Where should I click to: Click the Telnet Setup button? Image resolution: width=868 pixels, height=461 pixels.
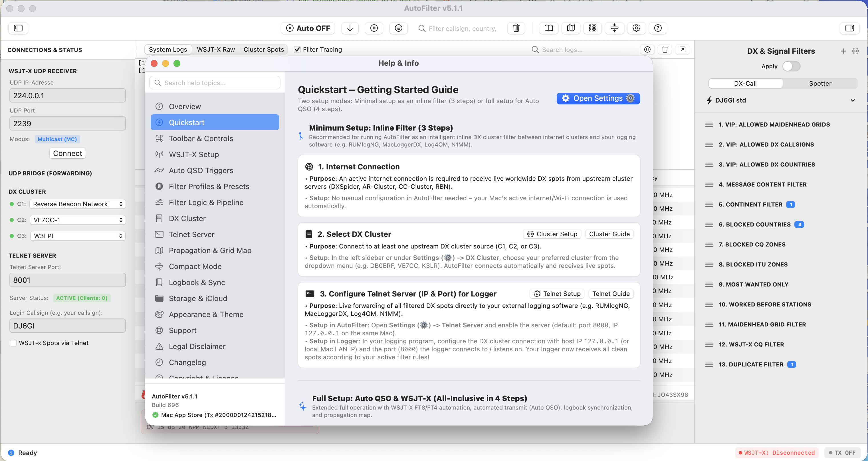coord(557,294)
